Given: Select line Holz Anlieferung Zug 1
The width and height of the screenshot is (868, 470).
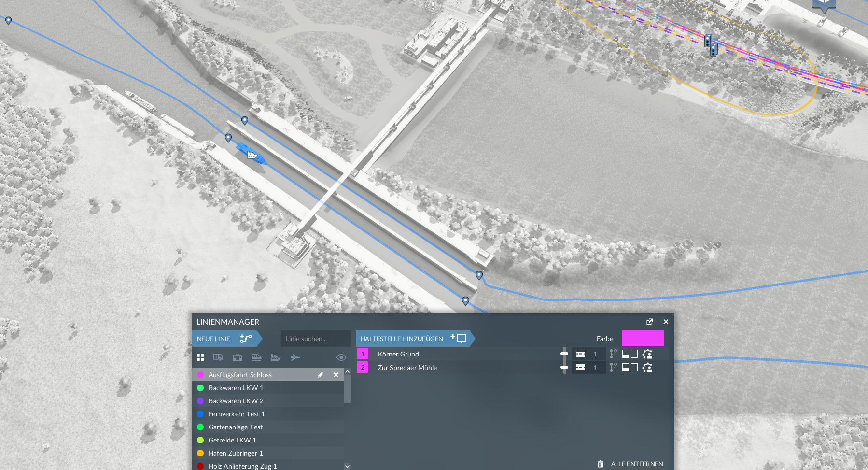Looking at the screenshot, I should (x=268, y=466).
